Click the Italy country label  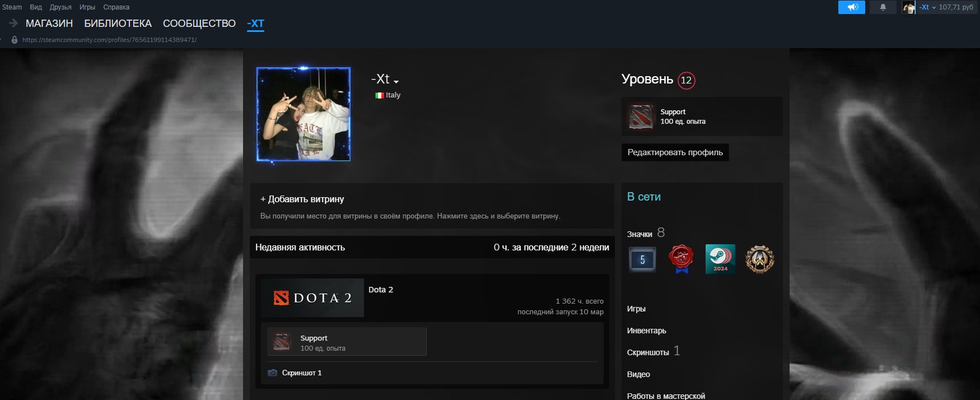[x=393, y=95]
